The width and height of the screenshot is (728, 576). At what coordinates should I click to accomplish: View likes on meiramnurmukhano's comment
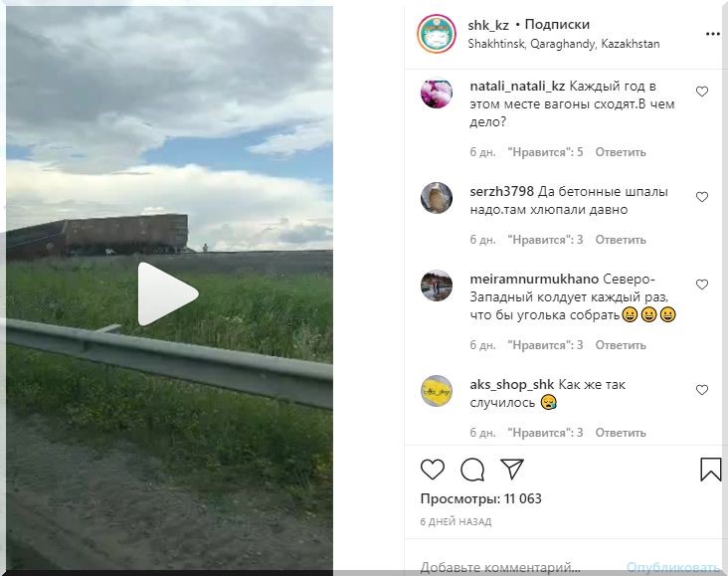coord(545,345)
